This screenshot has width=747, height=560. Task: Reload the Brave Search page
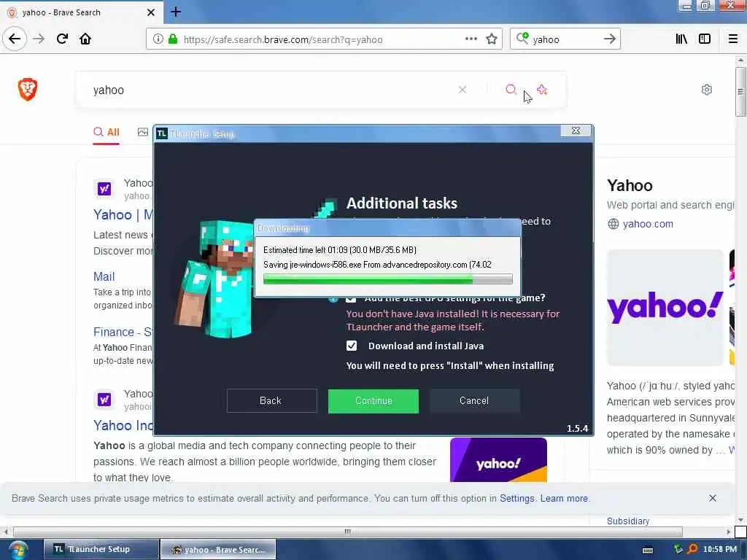[62, 39]
